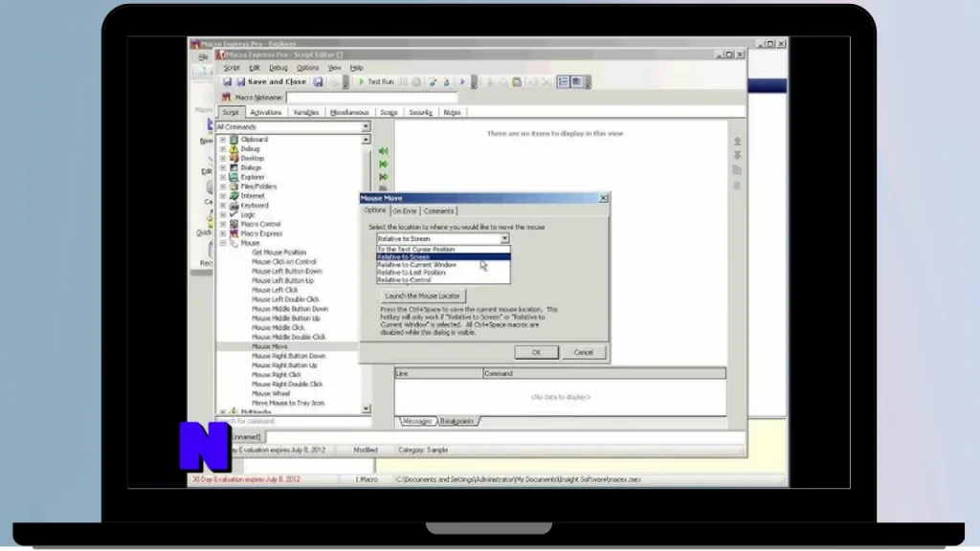The image size is (980, 551).
Task: Open the Help menu
Action: [356, 68]
